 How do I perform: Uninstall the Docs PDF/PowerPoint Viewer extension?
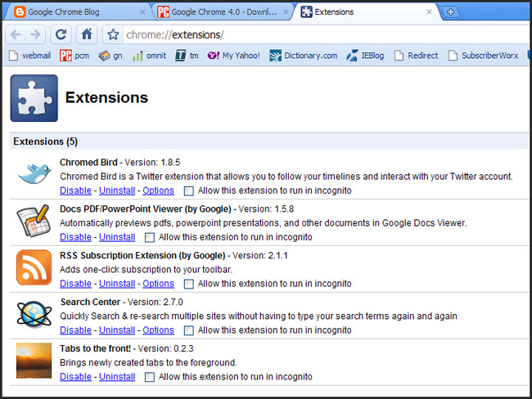pyautogui.click(x=117, y=237)
